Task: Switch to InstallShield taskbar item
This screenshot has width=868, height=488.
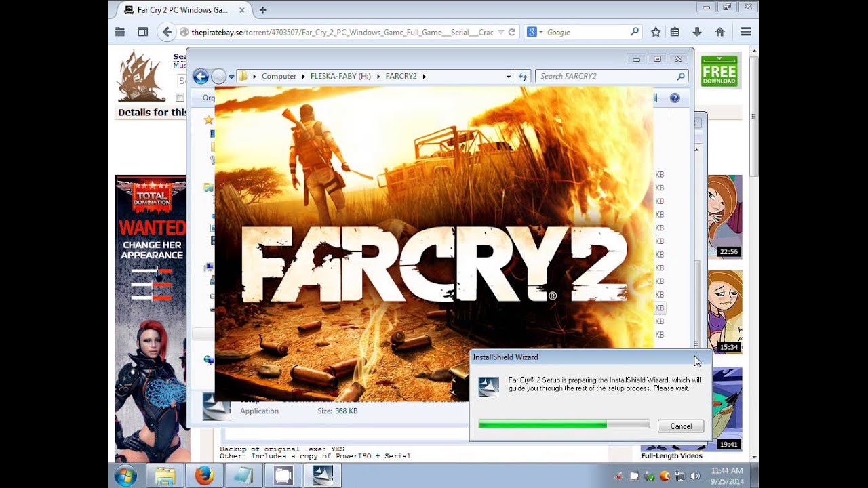Action: coord(322,476)
